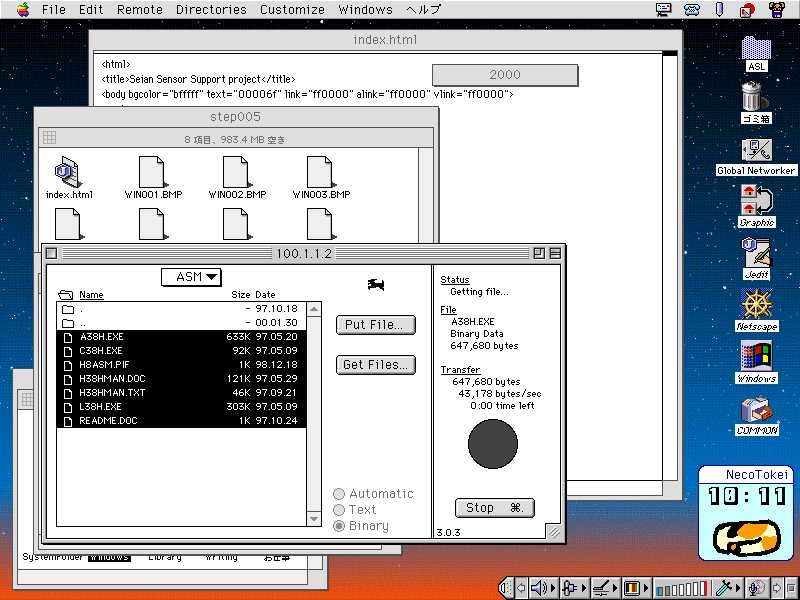The image size is (800, 600).
Task: Open the Remote menu
Action: (139, 9)
